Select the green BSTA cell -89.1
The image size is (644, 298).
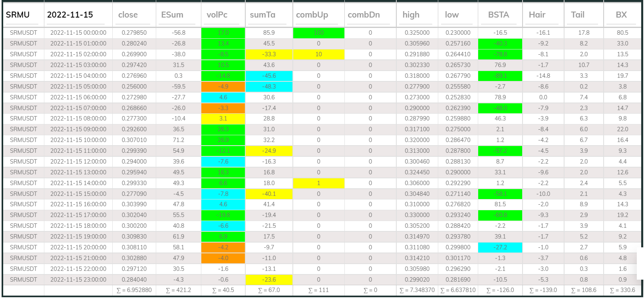point(500,76)
